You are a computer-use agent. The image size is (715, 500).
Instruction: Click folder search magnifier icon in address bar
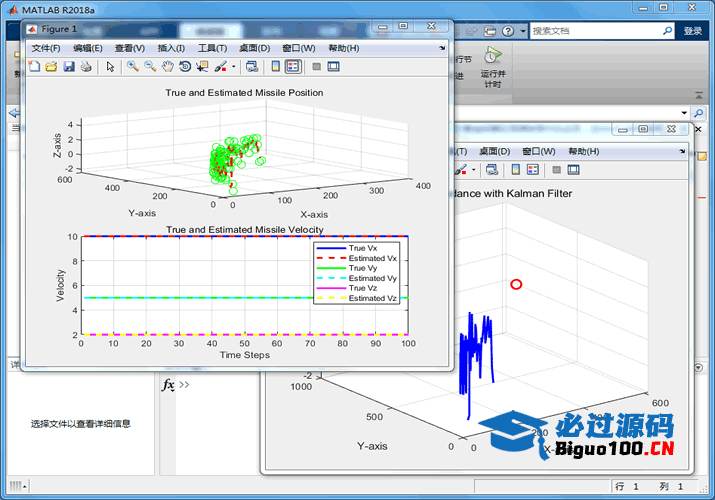click(698, 113)
